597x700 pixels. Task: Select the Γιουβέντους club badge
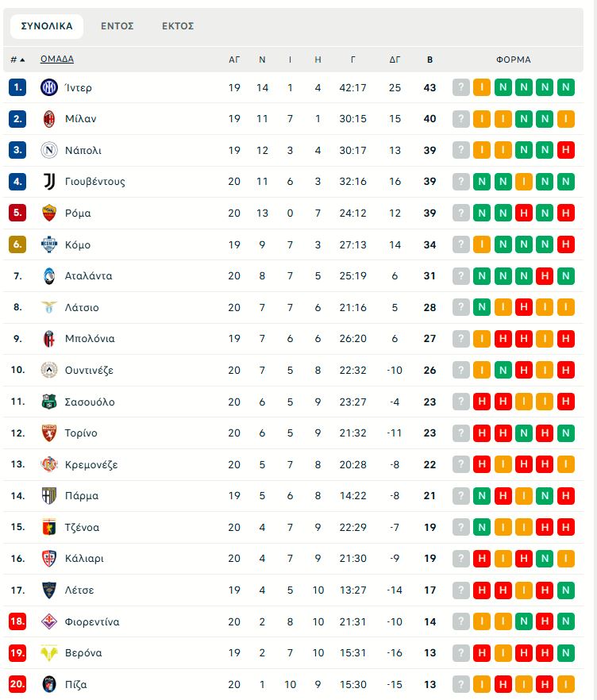tap(49, 181)
